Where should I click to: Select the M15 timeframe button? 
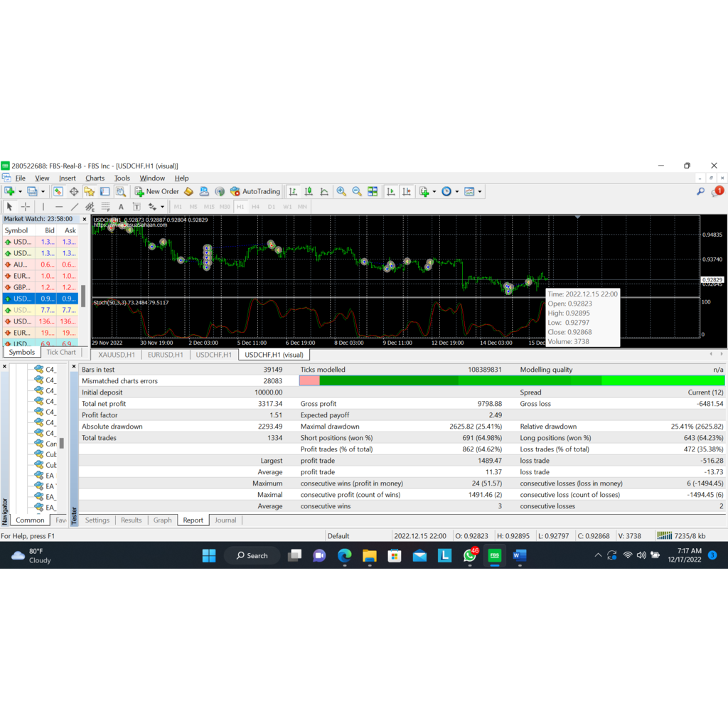(x=209, y=207)
